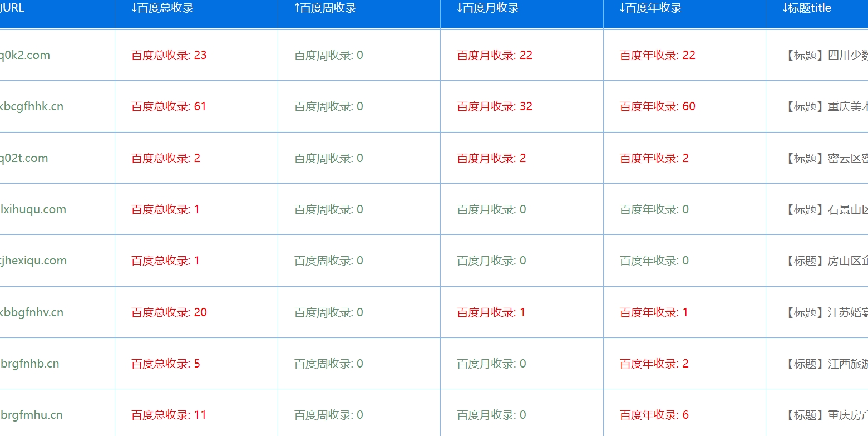Click the 百度年收录: 6 cell
Image resolution: width=868 pixels, height=436 pixels.
tap(654, 415)
